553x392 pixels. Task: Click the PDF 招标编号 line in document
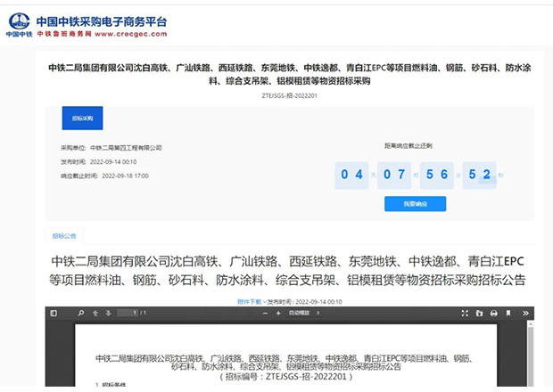point(286,377)
